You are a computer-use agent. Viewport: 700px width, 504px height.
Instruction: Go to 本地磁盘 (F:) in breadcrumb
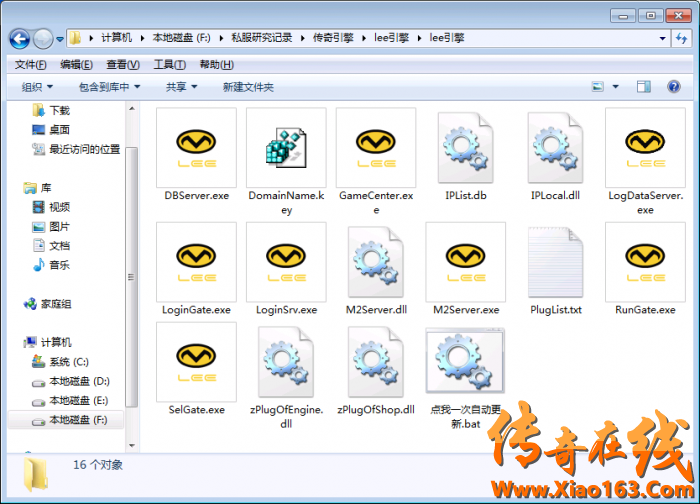[x=181, y=38]
